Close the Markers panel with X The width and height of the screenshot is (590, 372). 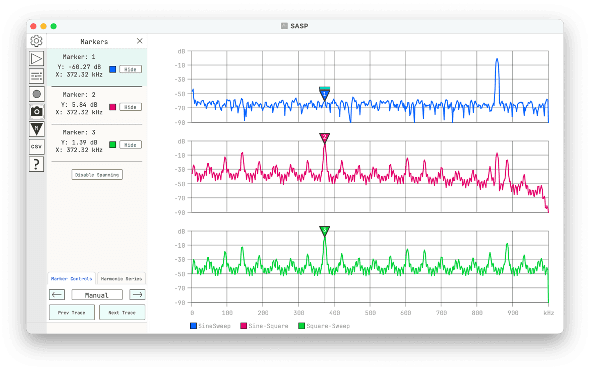pyautogui.click(x=140, y=41)
